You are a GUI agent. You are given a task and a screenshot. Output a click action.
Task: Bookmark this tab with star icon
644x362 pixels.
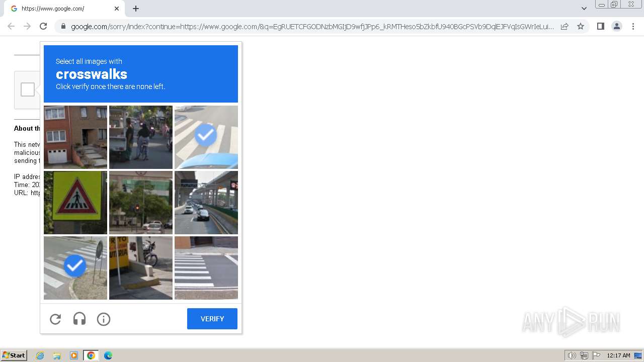(581, 26)
